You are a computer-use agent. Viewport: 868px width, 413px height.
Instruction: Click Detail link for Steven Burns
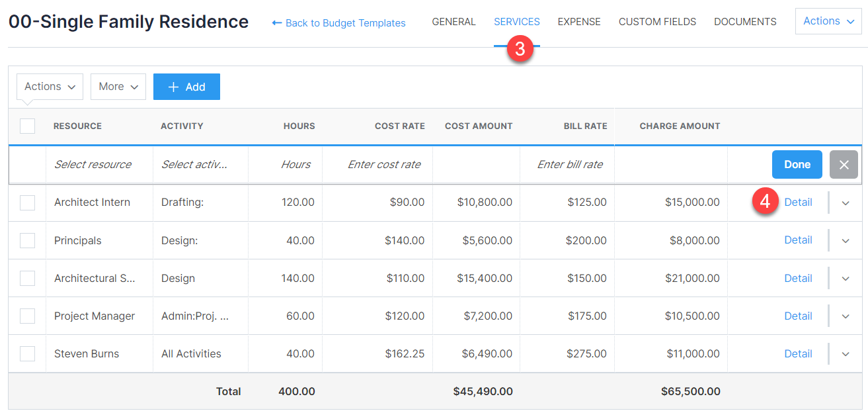pos(798,353)
